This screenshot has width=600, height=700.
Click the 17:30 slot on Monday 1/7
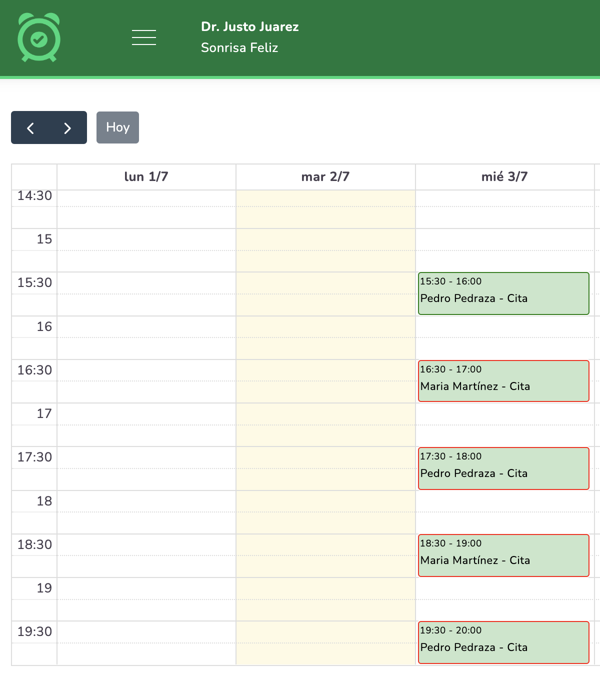[x=146, y=457]
